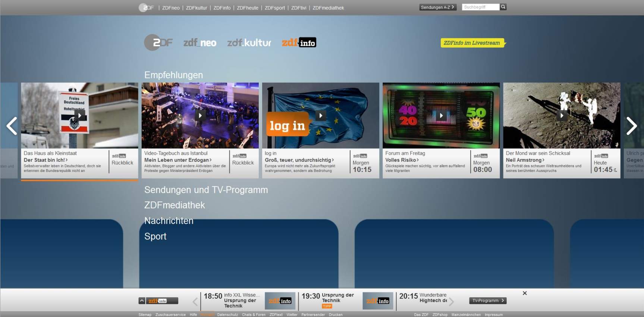The width and height of the screenshot is (644, 317).
Task: Go to next recommendations with right arrow
Action: coord(631,126)
